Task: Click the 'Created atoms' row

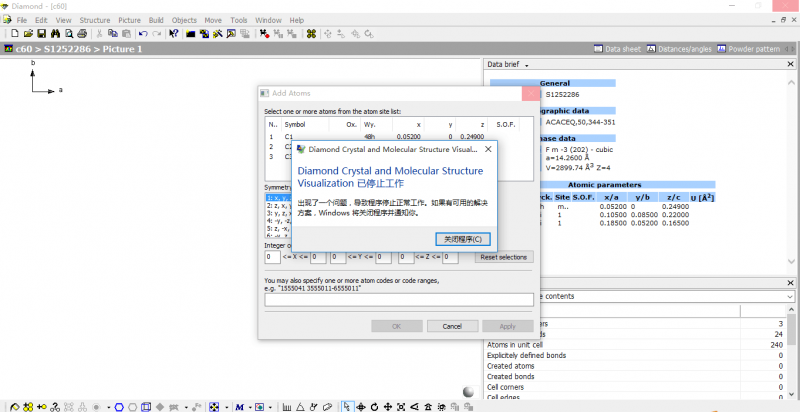Action: tap(637, 366)
